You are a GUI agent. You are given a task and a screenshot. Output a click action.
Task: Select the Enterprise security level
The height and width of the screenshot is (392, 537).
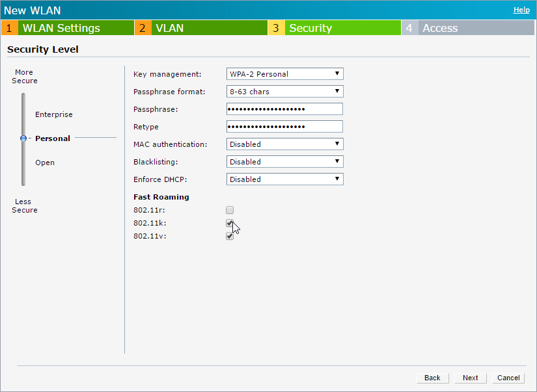click(54, 114)
